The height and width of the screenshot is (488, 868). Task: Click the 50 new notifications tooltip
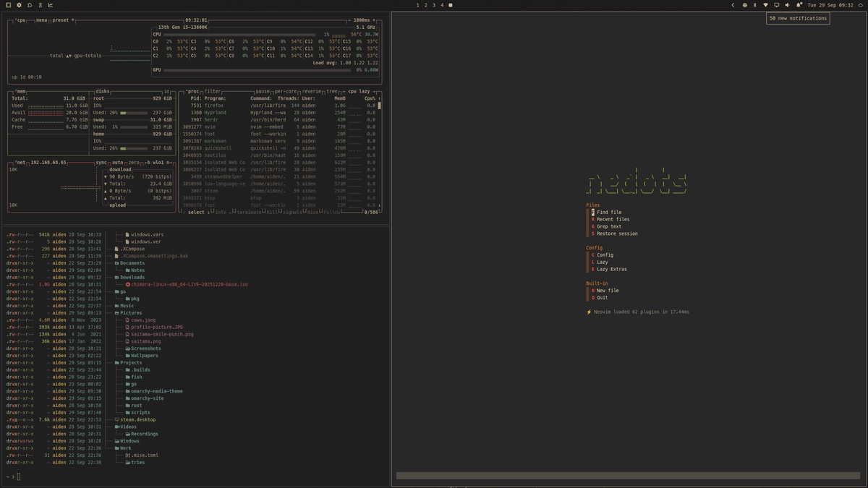[798, 18]
